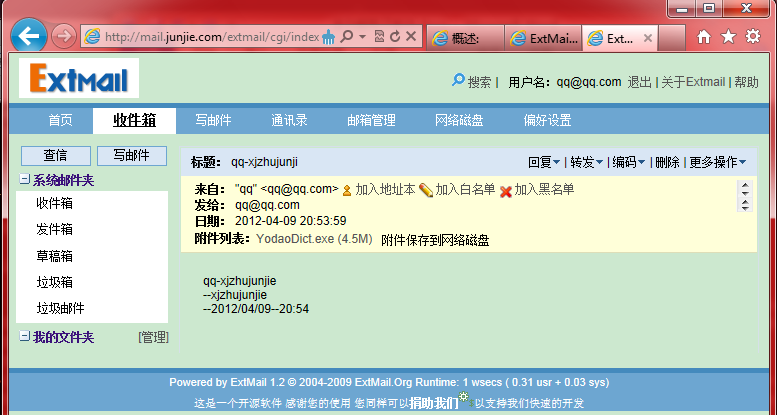Click the 加入黑名单 link
Screen dimensions: 777x415
[x=544, y=189]
